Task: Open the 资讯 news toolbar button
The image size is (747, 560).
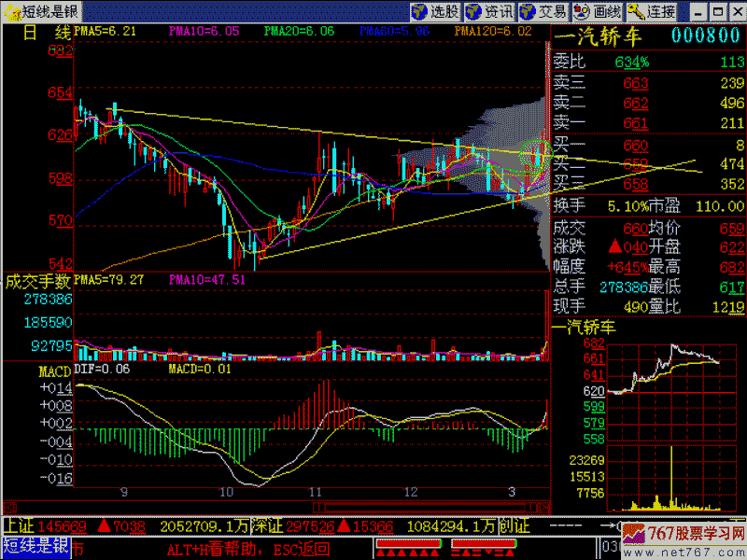Action: [490, 11]
